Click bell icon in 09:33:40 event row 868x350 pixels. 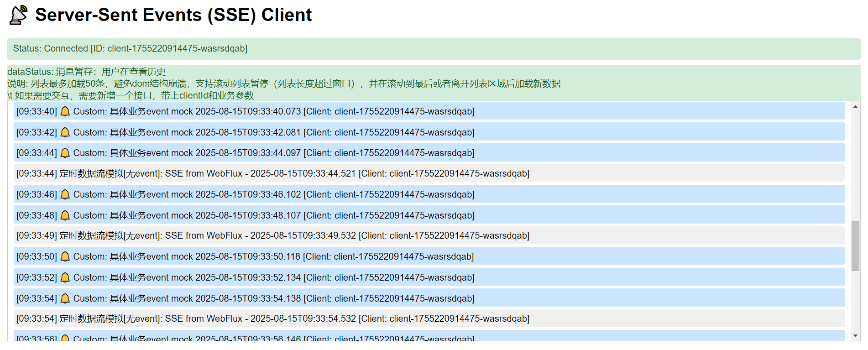65,111
